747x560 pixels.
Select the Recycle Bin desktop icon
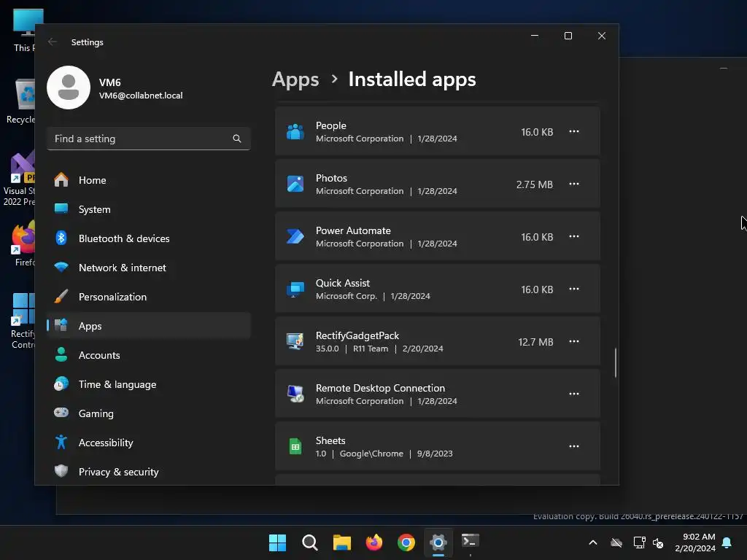pyautogui.click(x=20, y=101)
